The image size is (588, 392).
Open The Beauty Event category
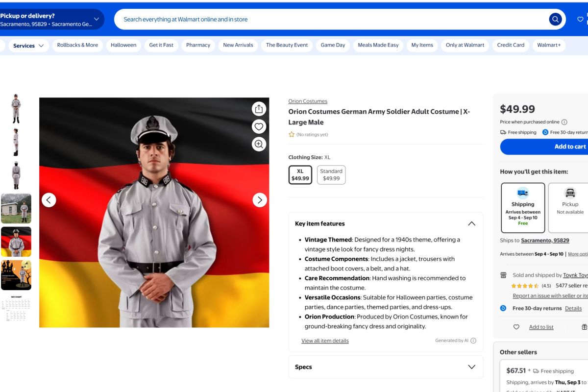(287, 45)
